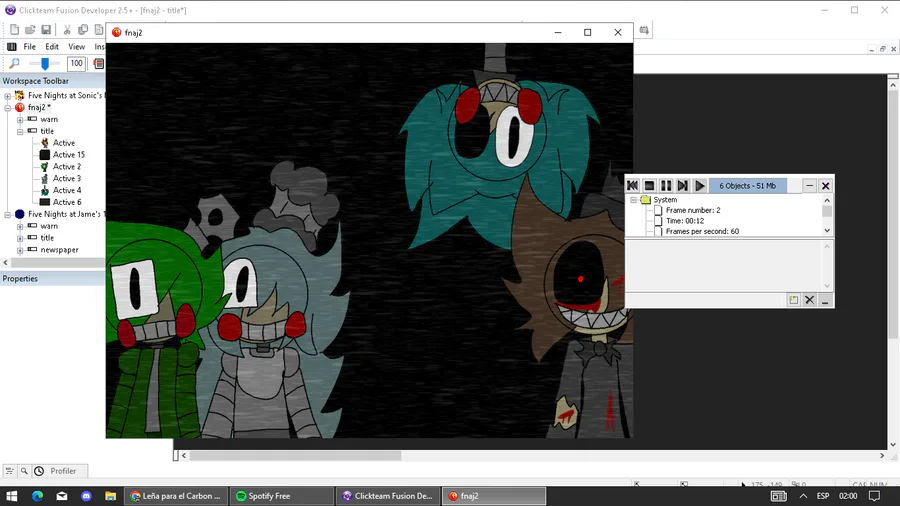Expand the newspaper frame node
The width and height of the screenshot is (900, 506).
(20, 250)
